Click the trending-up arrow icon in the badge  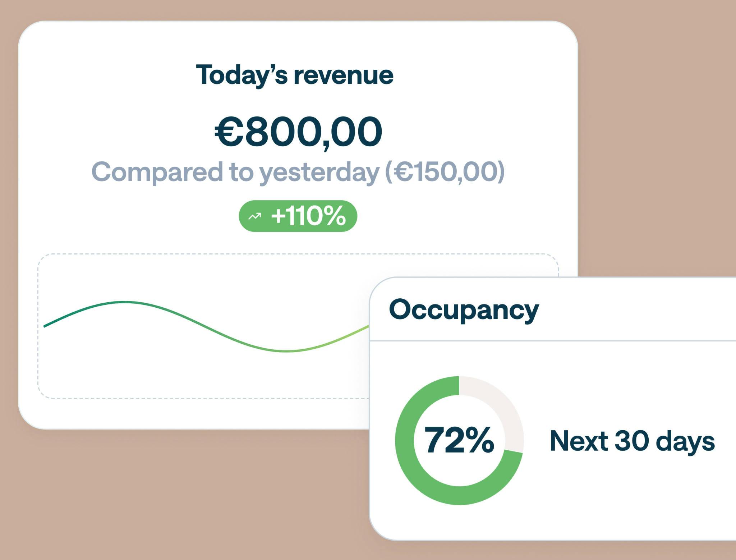[x=255, y=216]
